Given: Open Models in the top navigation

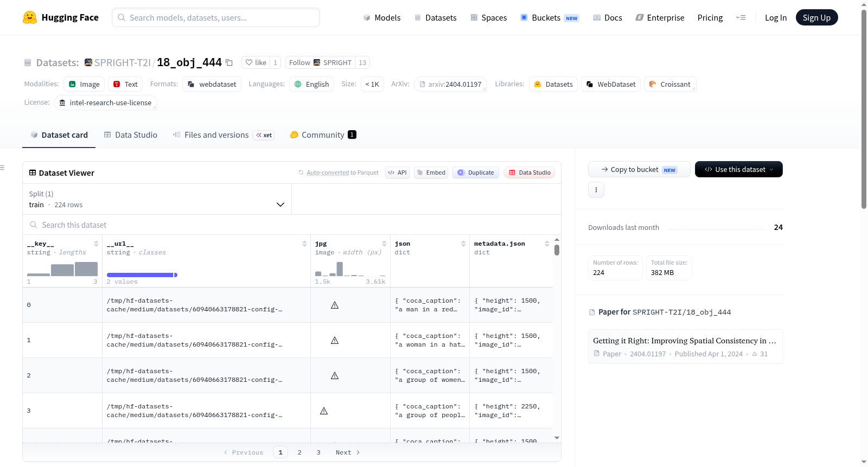Looking at the screenshot, I should (x=382, y=17).
